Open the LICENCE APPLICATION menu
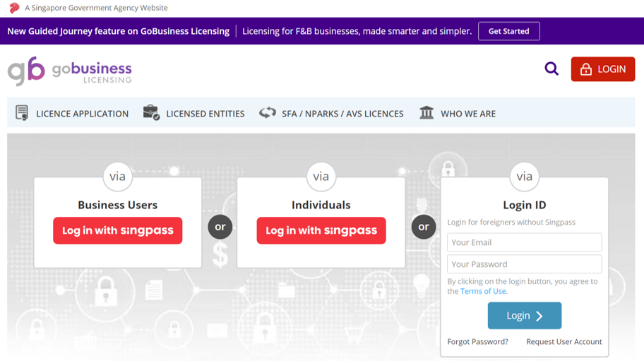The width and height of the screenshot is (644, 361). pyautogui.click(x=82, y=114)
